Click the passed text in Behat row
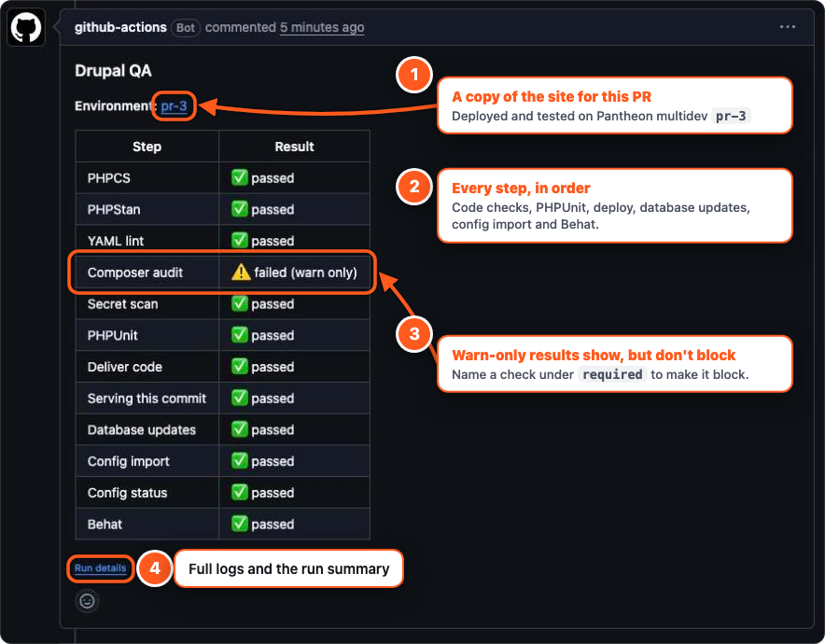 point(273,525)
